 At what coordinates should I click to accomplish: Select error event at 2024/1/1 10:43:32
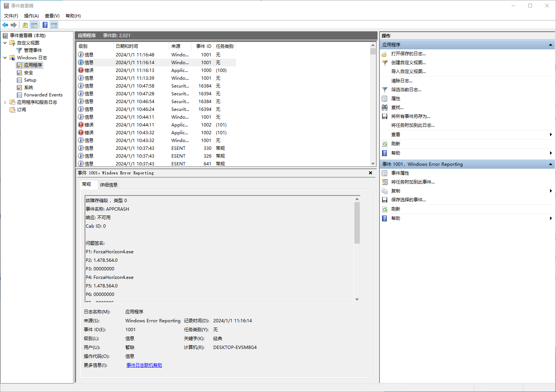pyautogui.click(x=156, y=133)
